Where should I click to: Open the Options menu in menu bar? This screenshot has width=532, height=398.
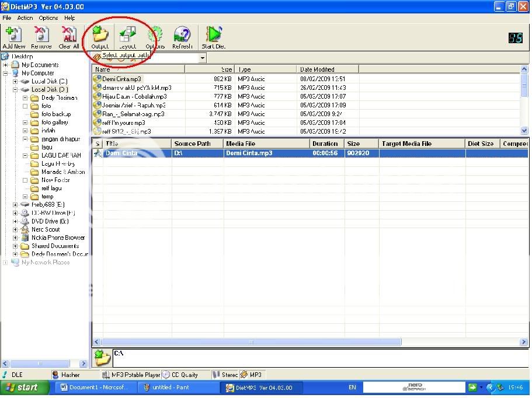pyautogui.click(x=48, y=18)
